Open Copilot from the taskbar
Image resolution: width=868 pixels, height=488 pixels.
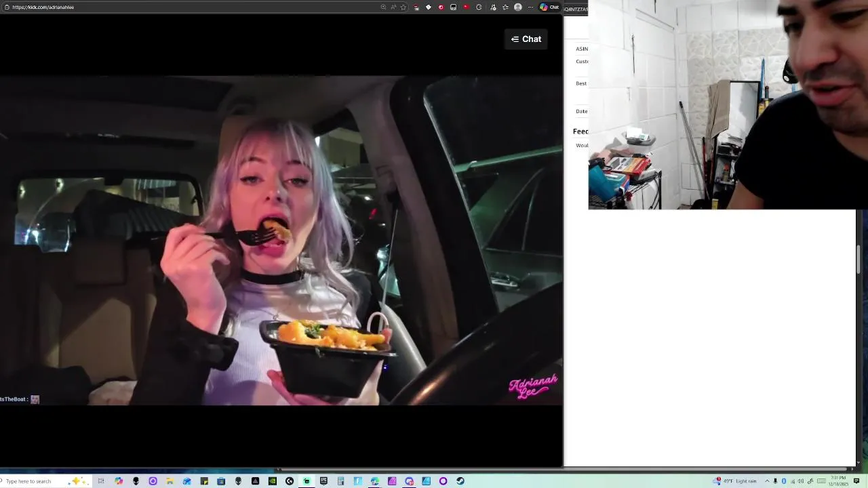click(119, 481)
